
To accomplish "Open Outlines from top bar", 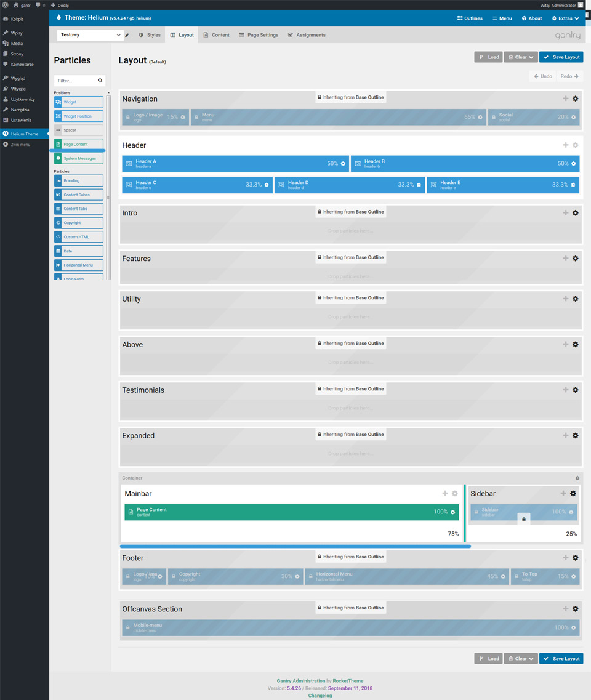I will 470,18.
